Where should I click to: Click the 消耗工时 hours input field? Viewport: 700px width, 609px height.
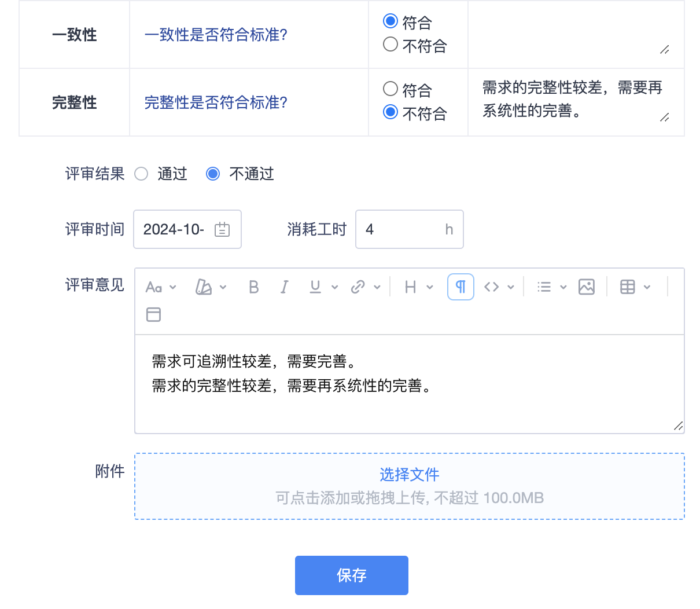(400, 230)
